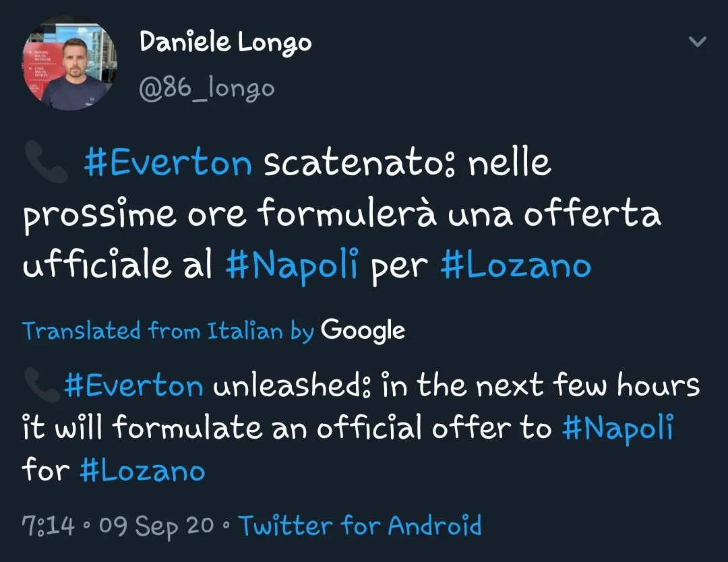Image resolution: width=728 pixels, height=562 pixels.
Task: Open the Daniele Longo display name
Action: tap(225, 43)
